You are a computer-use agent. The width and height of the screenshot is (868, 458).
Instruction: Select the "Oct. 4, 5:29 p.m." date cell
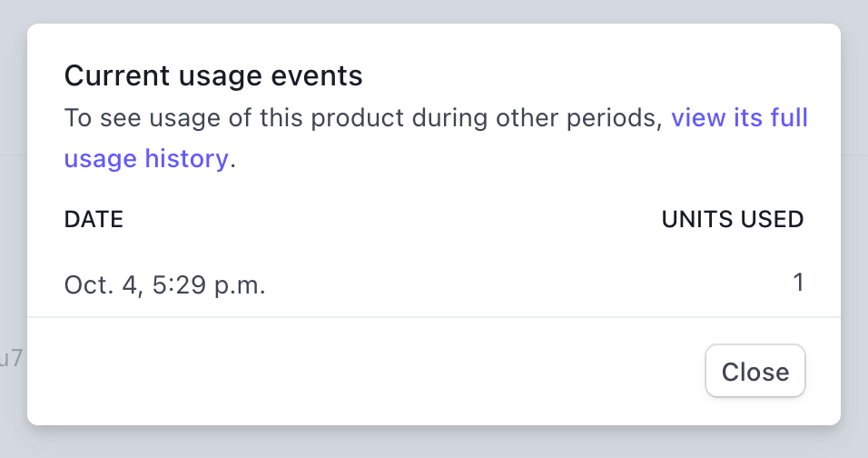click(x=164, y=285)
